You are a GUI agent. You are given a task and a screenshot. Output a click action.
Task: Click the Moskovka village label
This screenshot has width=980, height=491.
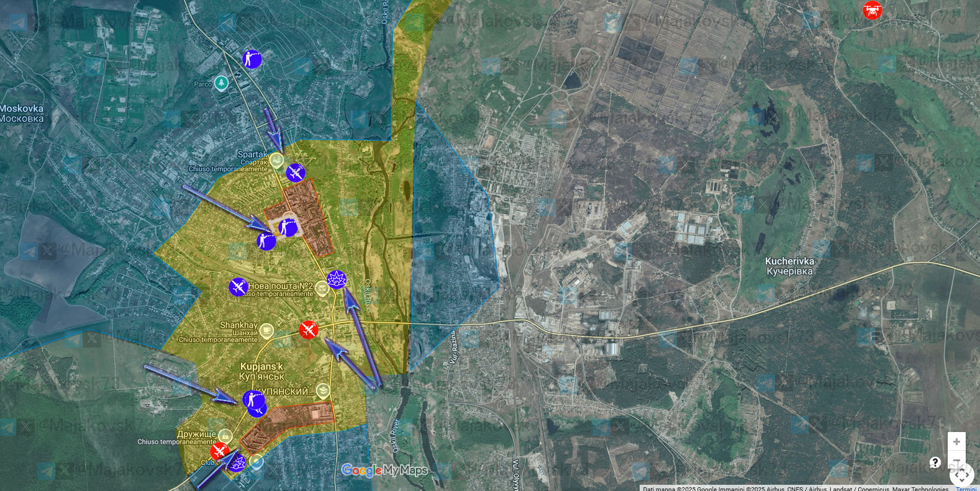click(x=22, y=114)
